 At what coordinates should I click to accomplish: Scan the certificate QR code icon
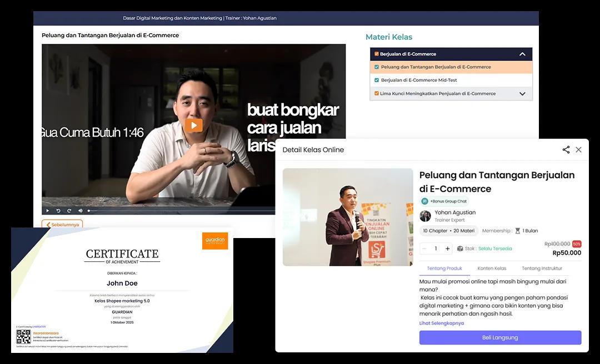[x=23, y=336]
